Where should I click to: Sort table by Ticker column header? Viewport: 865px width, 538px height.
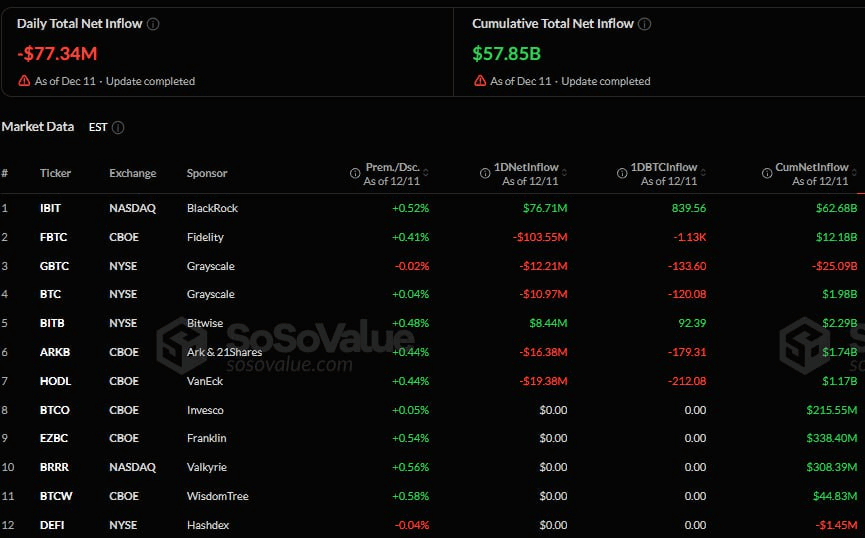tap(55, 174)
